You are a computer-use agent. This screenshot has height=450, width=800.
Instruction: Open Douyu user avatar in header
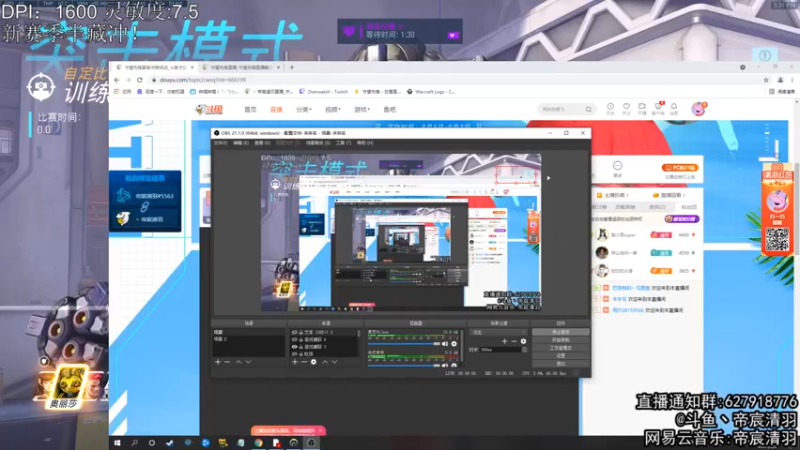pos(698,109)
